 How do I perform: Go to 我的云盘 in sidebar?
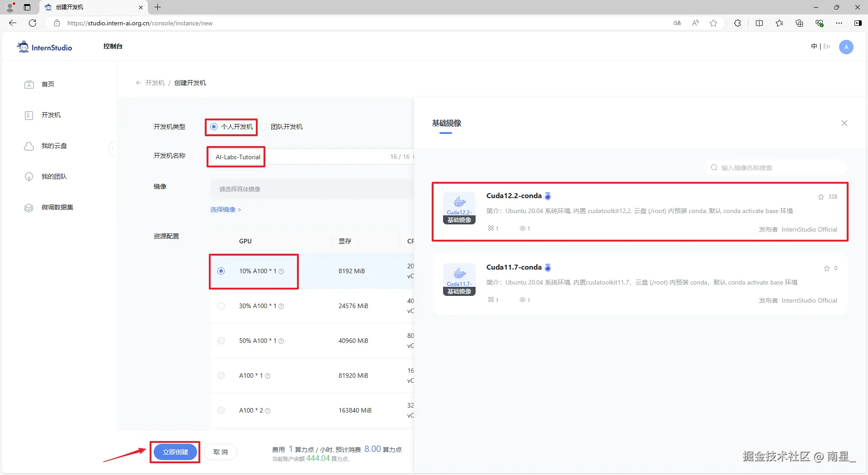point(54,146)
